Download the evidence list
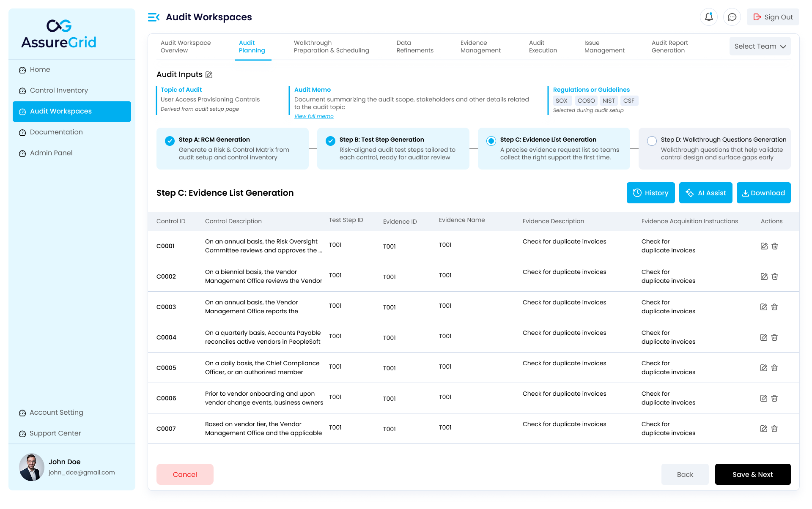This screenshot has width=812, height=509. (763, 193)
